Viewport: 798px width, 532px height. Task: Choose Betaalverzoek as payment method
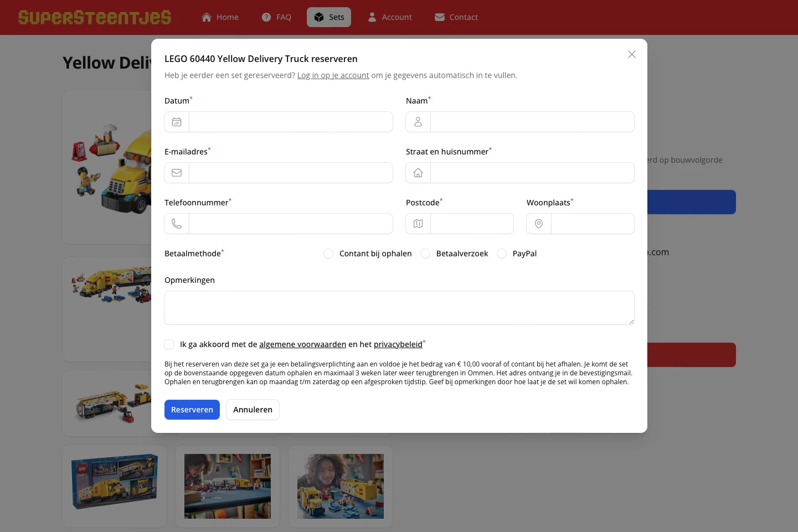[x=425, y=254]
